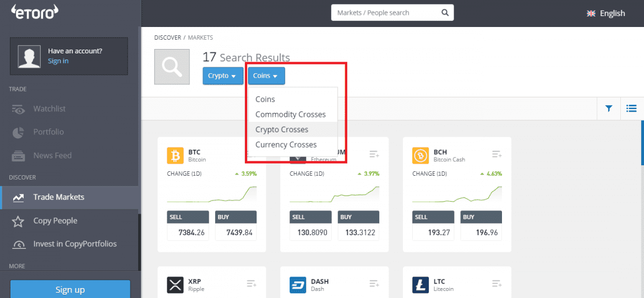This screenshot has height=298, width=644.
Task: Add DASH to watchlist icon
Action: (374, 284)
